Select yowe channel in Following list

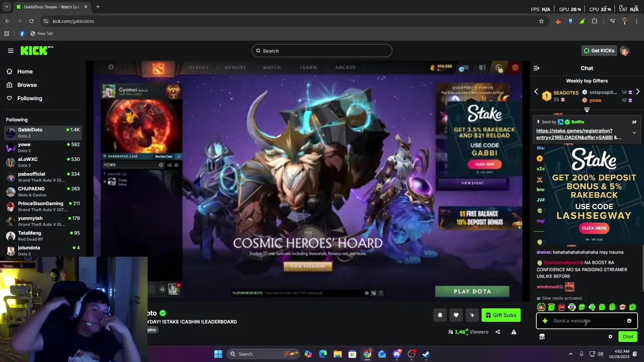[x=43, y=147]
